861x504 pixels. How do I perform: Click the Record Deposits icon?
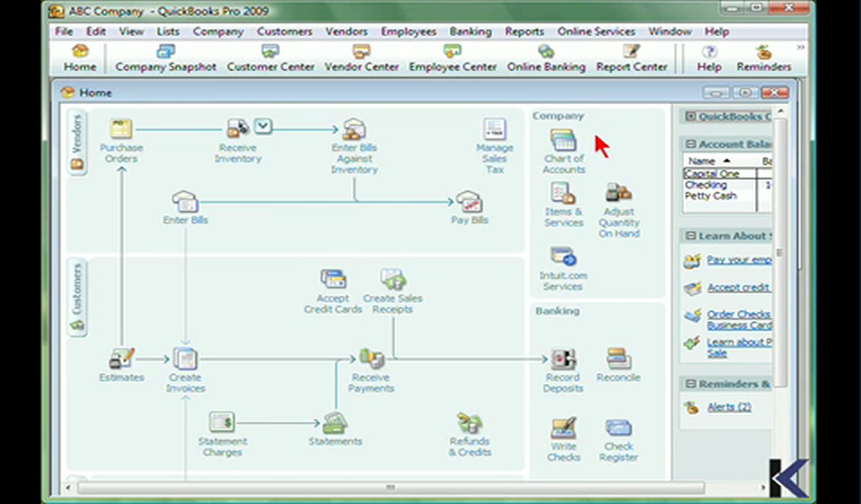pos(563,360)
